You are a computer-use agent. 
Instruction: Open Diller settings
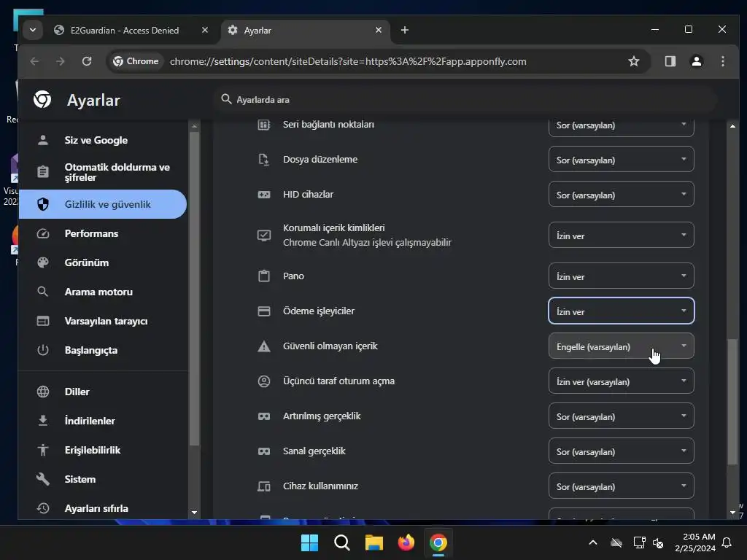(x=102, y=392)
